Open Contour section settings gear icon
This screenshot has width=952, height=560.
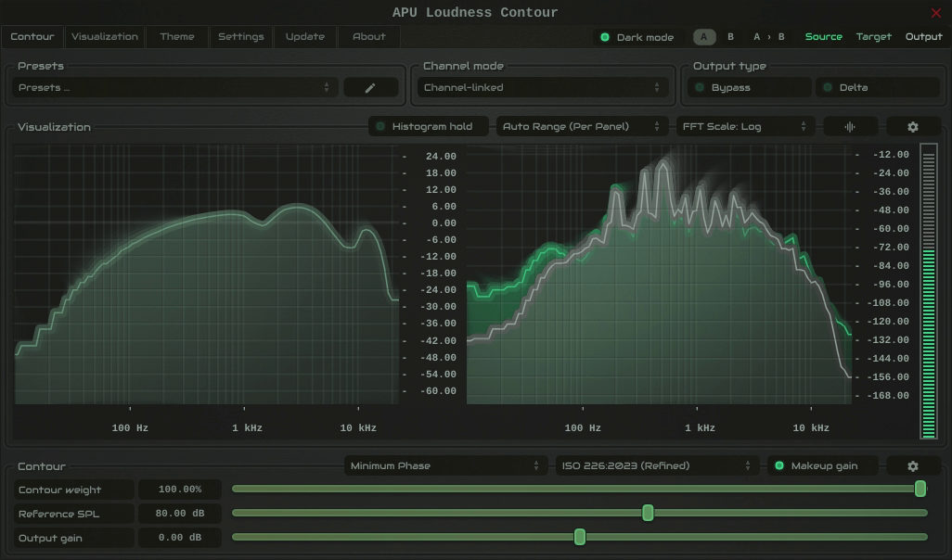coord(912,466)
